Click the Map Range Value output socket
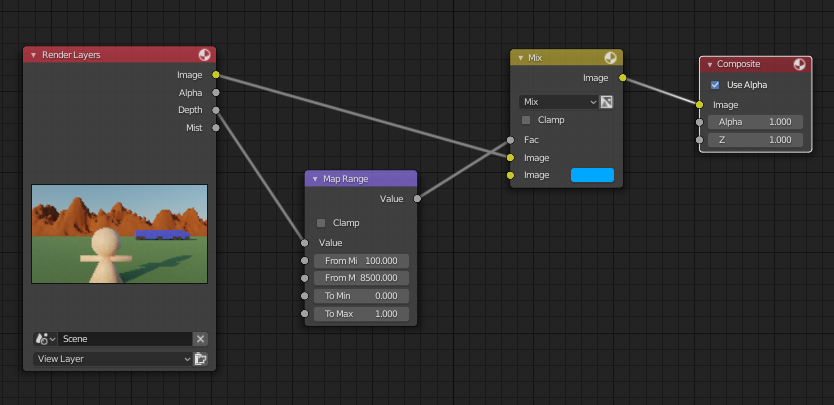Viewport: 834px width, 405px height. pyautogui.click(x=417, y=199)
